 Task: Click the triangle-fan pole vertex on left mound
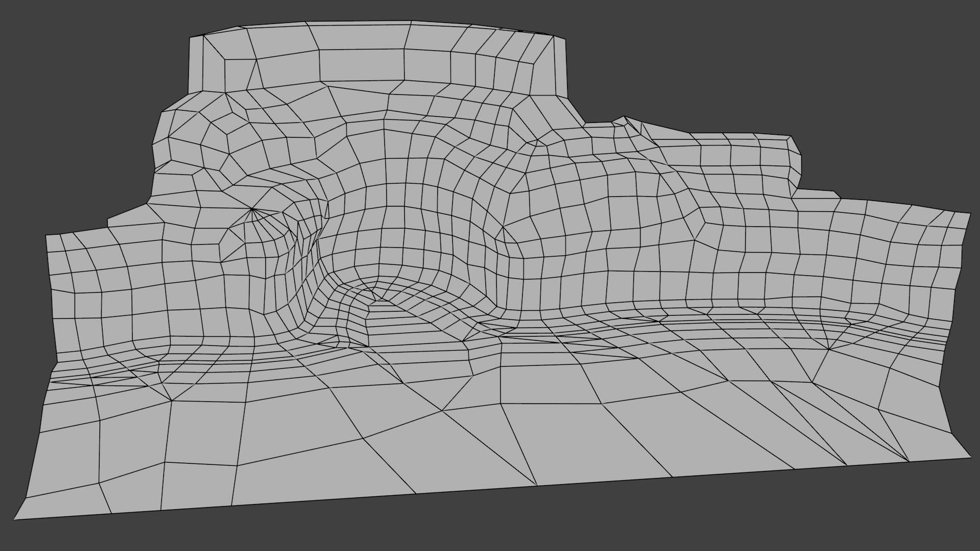tap(252, 209)
